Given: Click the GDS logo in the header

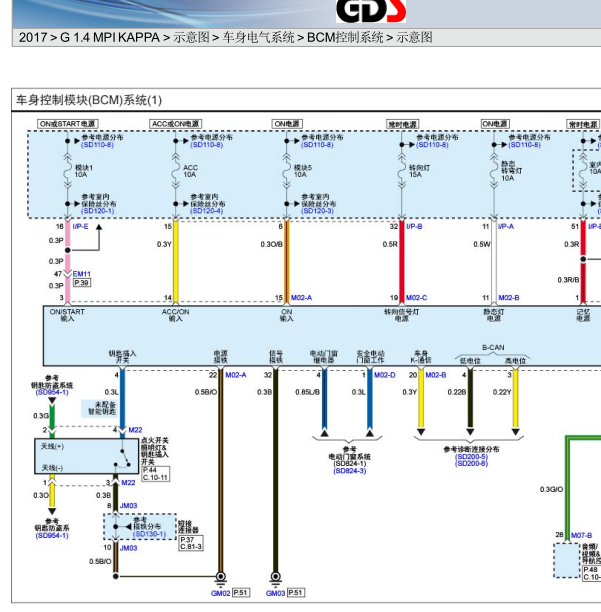Looking at the screenshot, I should pyautogui.click(x=371, y=11).
